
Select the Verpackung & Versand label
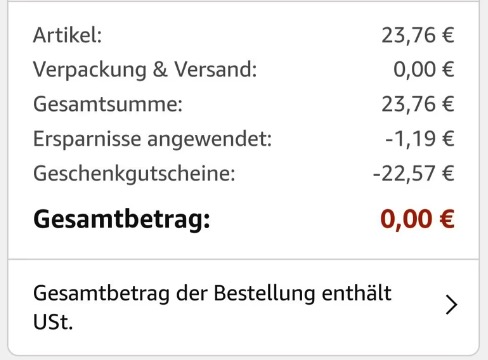[145, 70]
